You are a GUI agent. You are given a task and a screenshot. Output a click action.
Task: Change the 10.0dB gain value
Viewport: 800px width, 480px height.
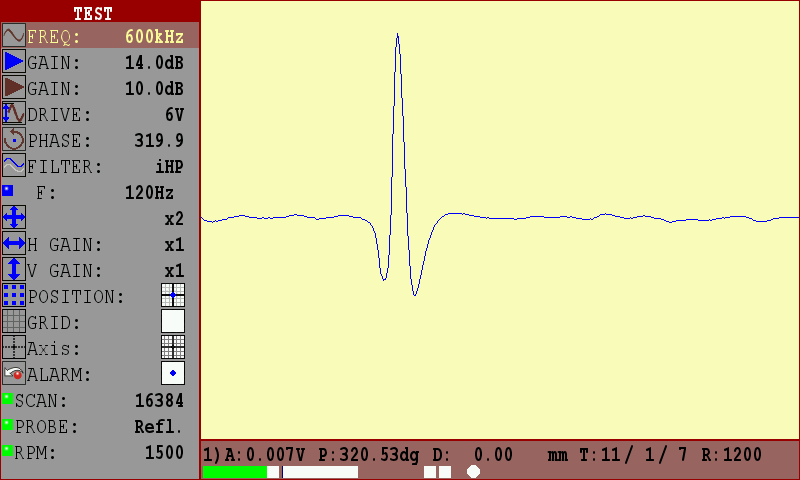154,89
